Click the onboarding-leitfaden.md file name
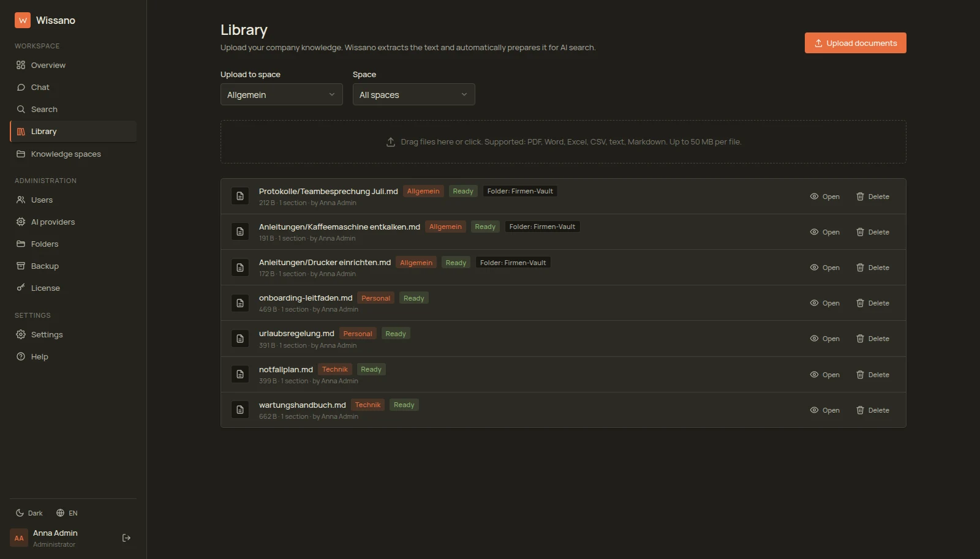This screenshot has width=980, height=559. coord(306,298)
